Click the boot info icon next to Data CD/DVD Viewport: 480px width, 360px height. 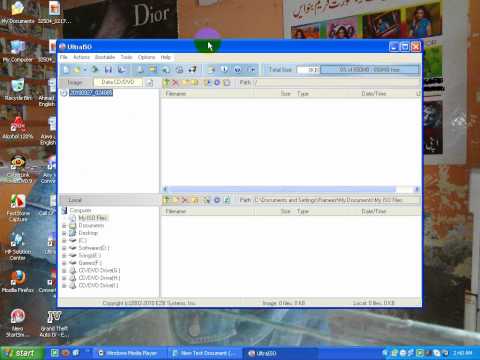click(x=150, y=83)
